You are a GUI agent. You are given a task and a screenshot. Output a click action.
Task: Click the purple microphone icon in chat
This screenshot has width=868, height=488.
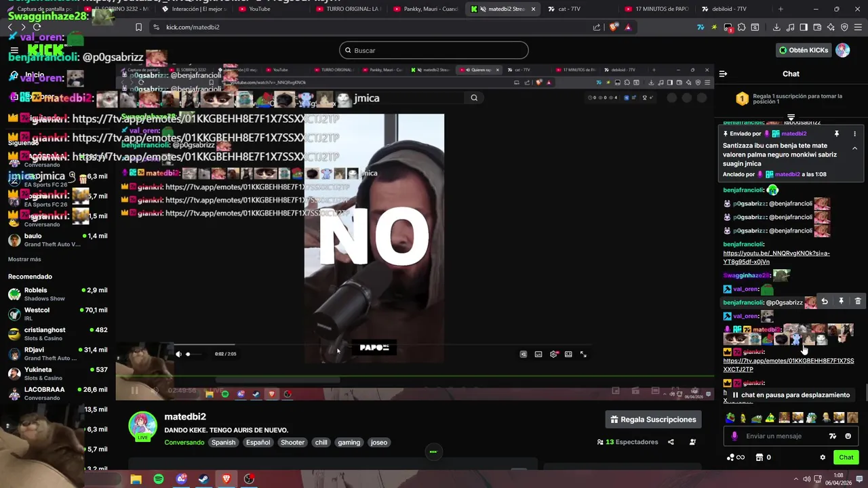tap(734, 436)
